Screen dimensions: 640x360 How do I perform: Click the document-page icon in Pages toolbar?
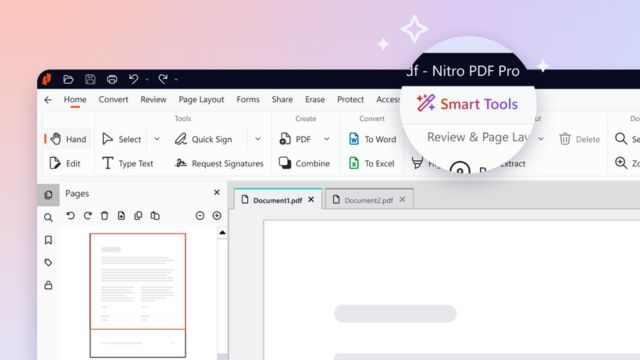tap(121, 216)
